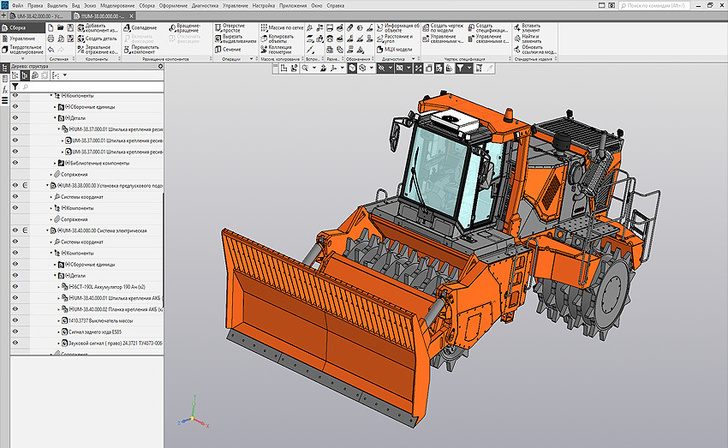Collapse UM-38.38.000.00 Установка tree node
The image size is (728, 448).
pyautogui.click(x=47, y=185)
